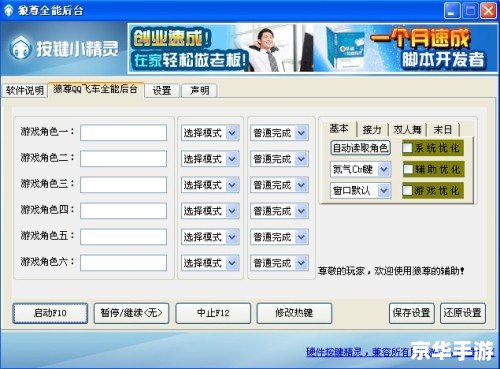This screenshot has height=369, width=500.
Task: Open 普通完成 dropdown in second row
Action: point(279,159)
